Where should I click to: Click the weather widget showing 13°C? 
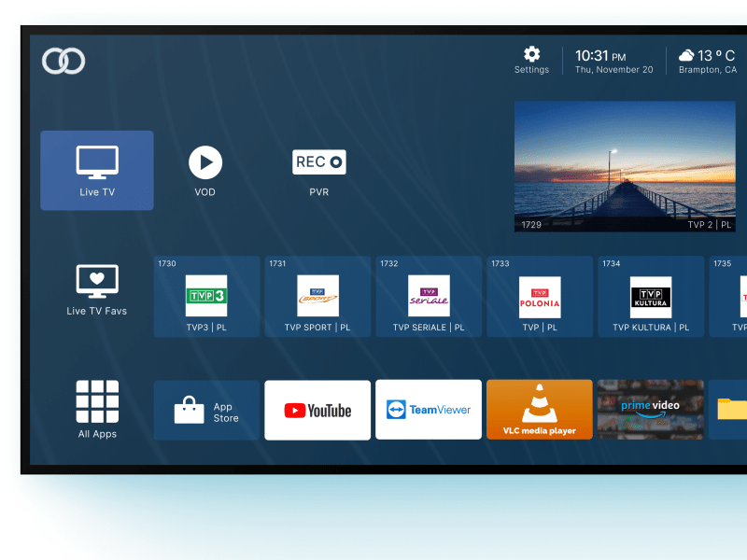pos(707,62)
